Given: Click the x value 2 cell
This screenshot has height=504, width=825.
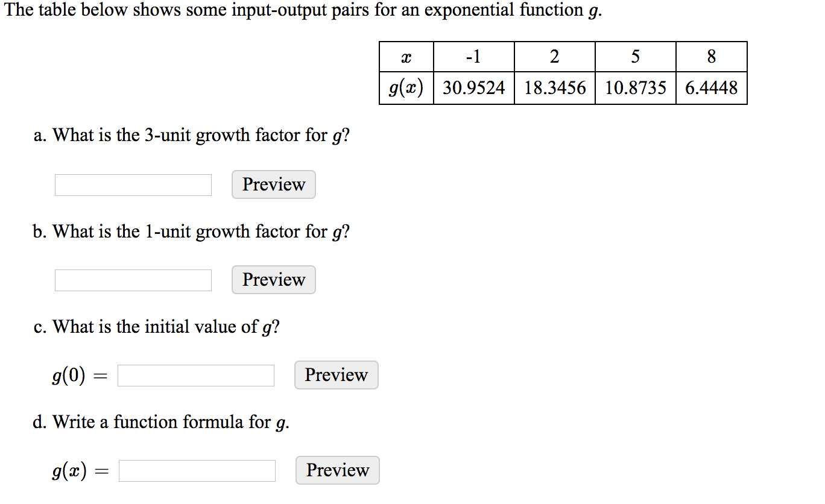Looking at the screenshot, I should pos(555,57).
